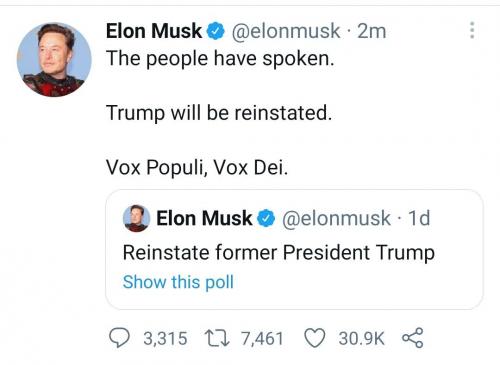
Task: Click the Elon Musk name in main tweet
Action: pyautogui.click(x=154, y=31)
